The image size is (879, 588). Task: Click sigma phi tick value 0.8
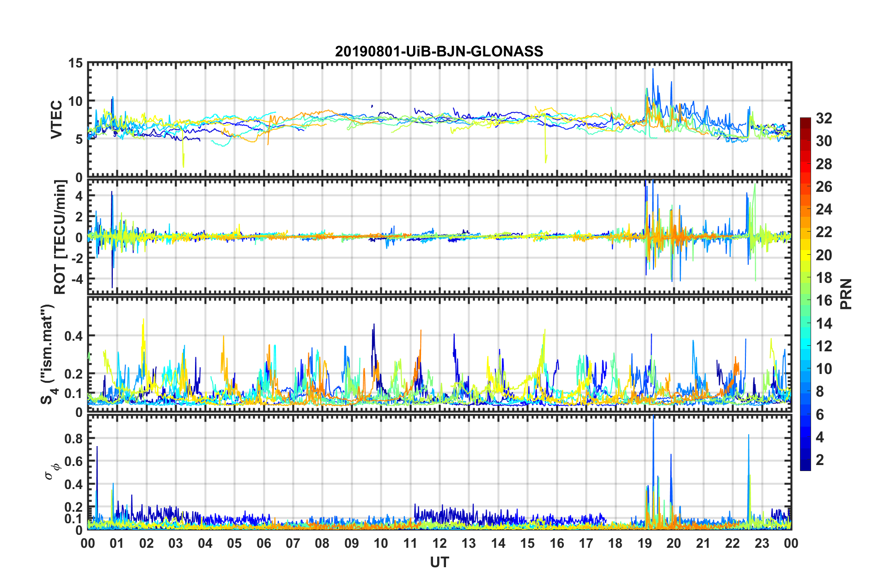73,438
